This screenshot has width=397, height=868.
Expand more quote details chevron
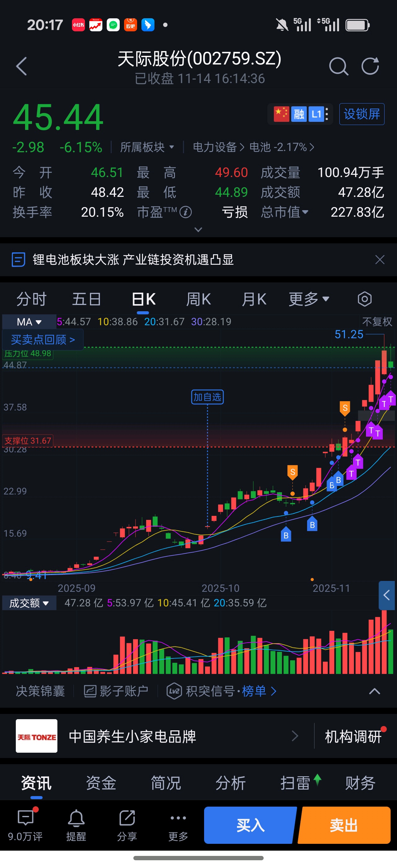point(198,229)
